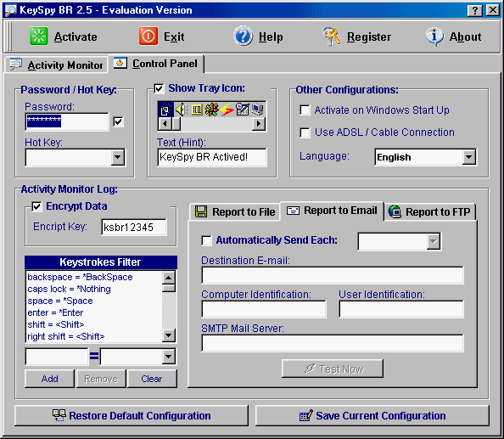Open the Report to File tab
Screen dimensions: 504x439
point(235,212)
